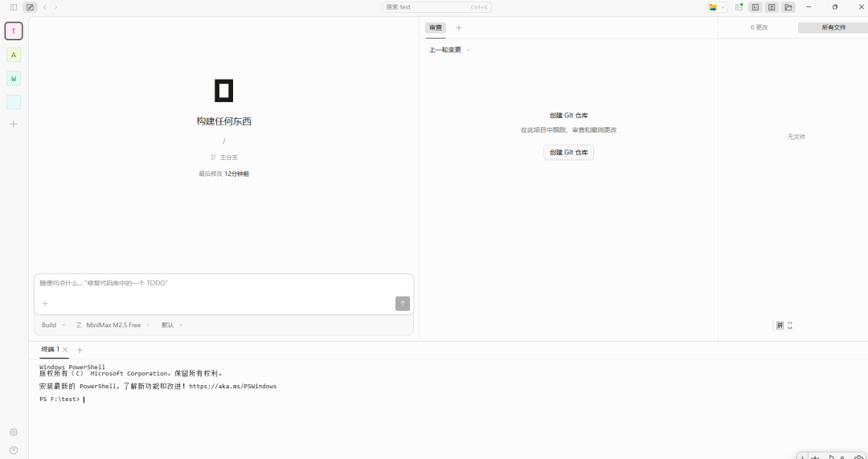Image resolution: width=868 pixels, height=459 pixels.
Task: Click the 拼 IME mode indicator
Action: click(780, 326)
